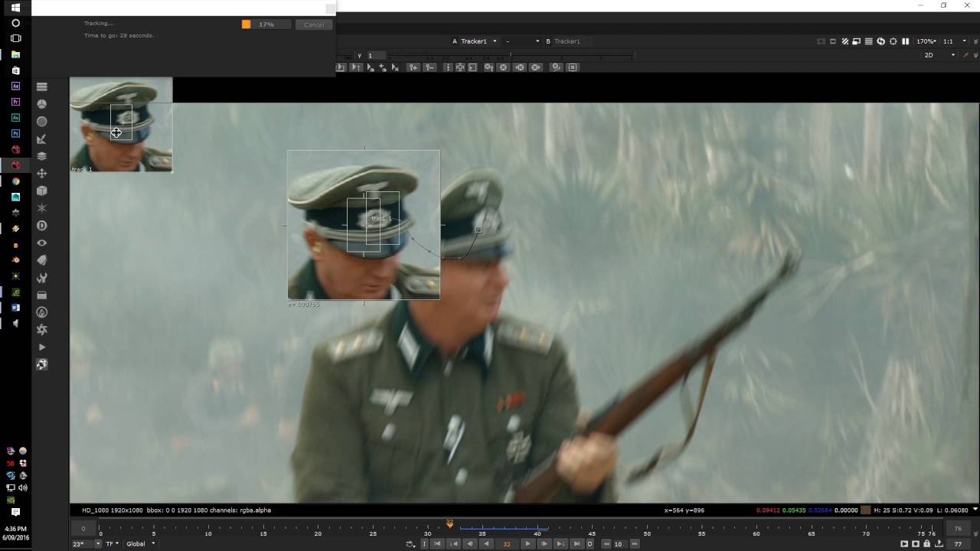Play the clip backward
This screenshot has width=980, height=551.
click(486, 543)
